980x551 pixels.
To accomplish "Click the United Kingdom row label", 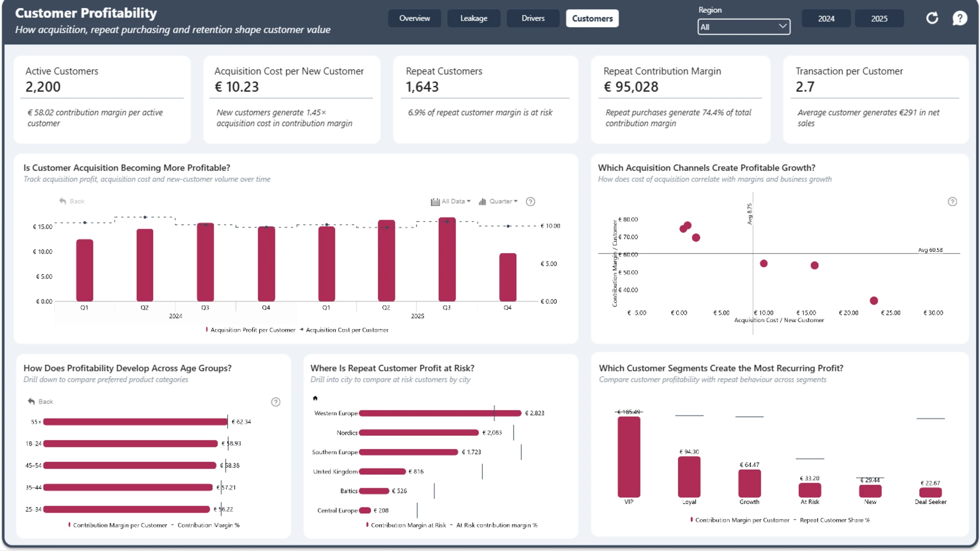I will pyautogui.click(x=335, y=472).
